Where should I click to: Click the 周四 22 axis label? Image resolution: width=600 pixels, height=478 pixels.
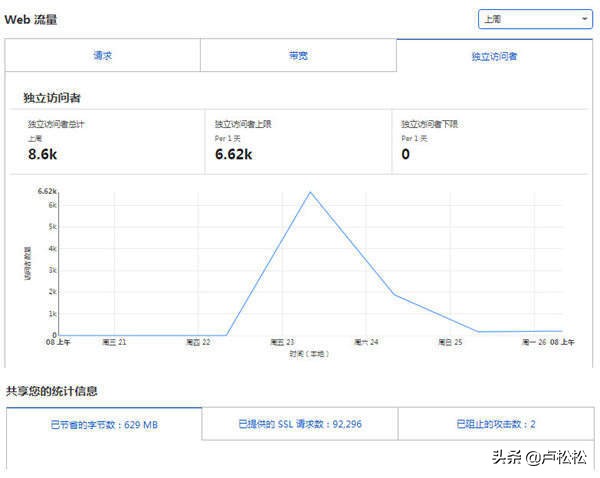(x=198, y=342)
